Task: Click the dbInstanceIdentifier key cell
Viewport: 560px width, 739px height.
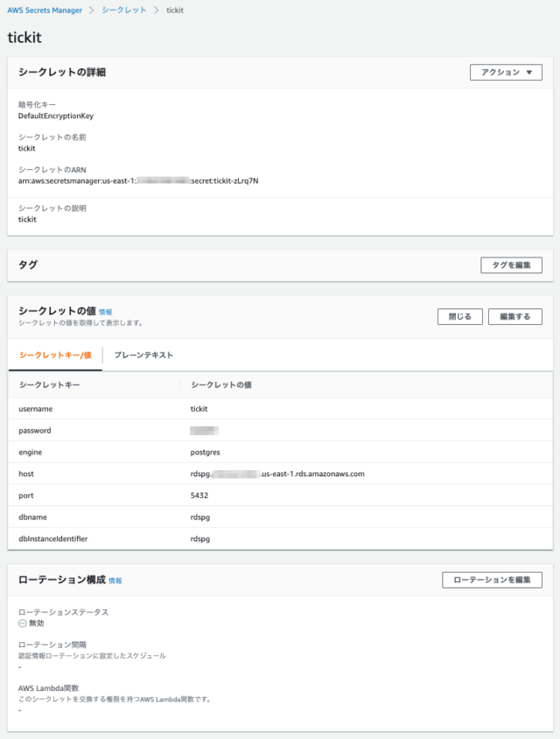Action: click(53, 538)
